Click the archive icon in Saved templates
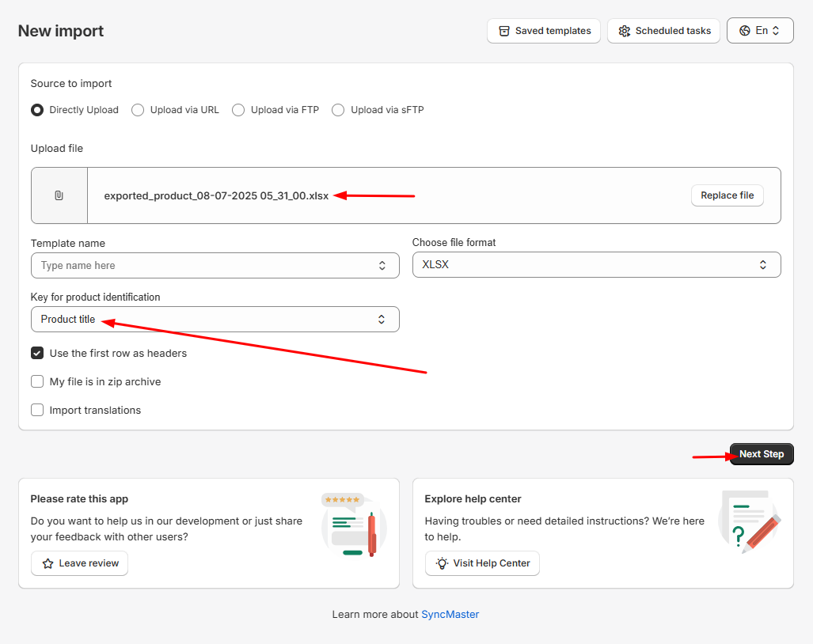Image resolution: width=813 pixels, height=644 pixels. [x=504, y=31]
